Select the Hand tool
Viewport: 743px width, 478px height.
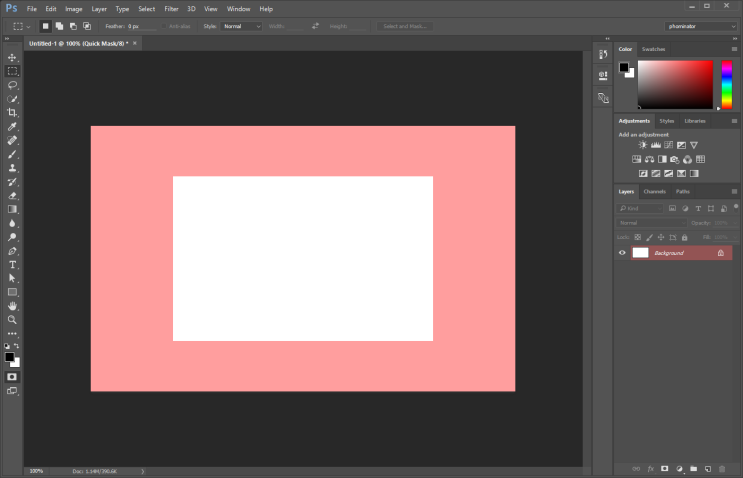pos(12,306)
